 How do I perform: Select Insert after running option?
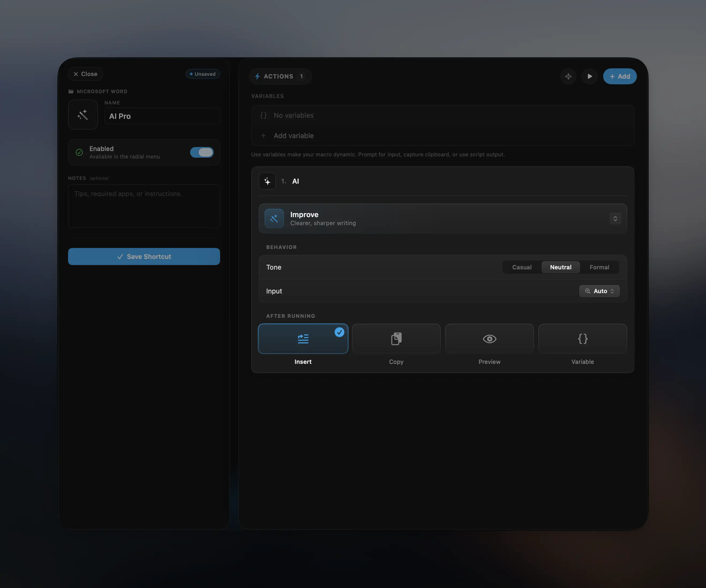(x=303, y=338)
